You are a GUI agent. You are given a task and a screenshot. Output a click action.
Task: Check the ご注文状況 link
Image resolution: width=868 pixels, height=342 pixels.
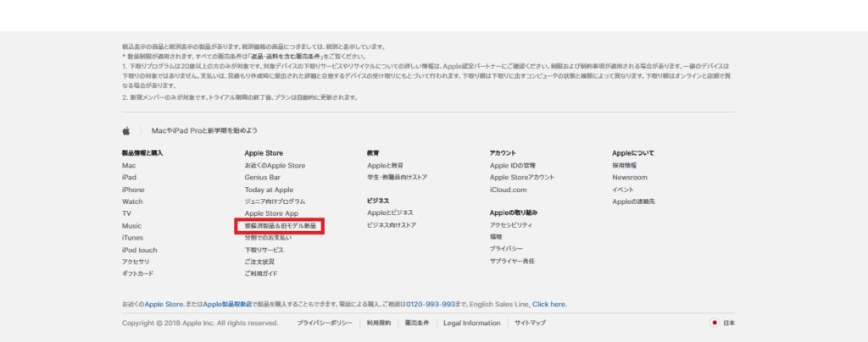click(259, 262)
